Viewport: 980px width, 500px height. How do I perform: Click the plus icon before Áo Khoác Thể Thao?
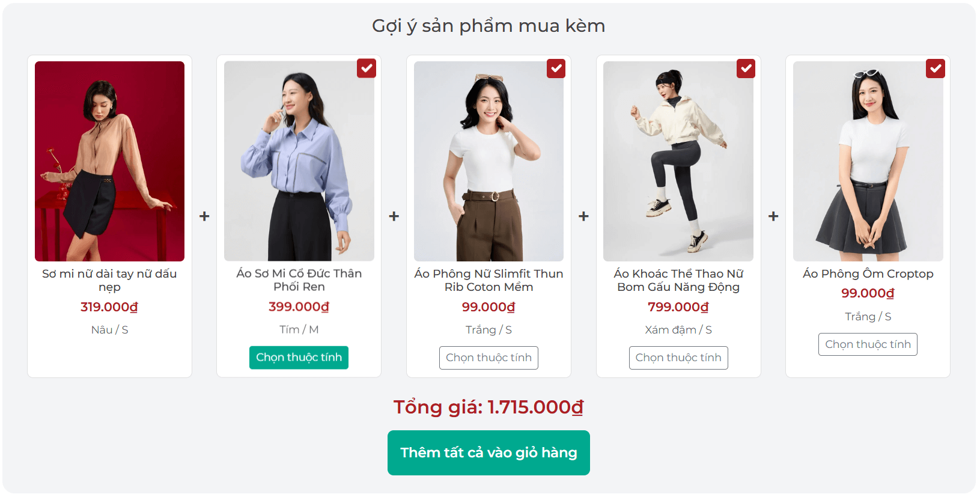coord(583,215)
